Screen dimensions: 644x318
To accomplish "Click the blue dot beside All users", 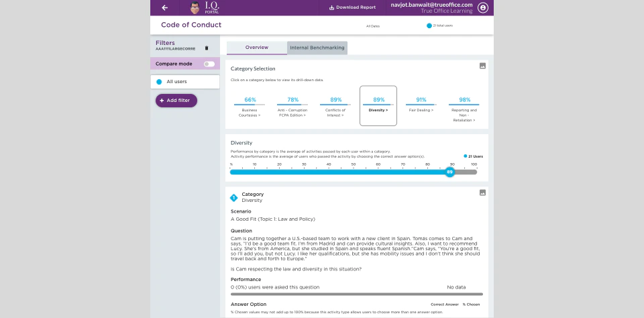I will pyautogui.click(x=159, y=82).
